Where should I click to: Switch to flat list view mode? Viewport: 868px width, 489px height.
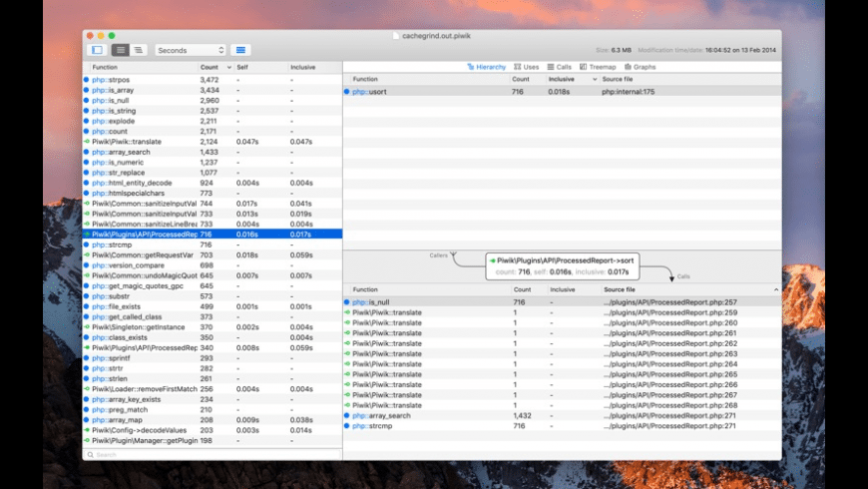[120, 50]
